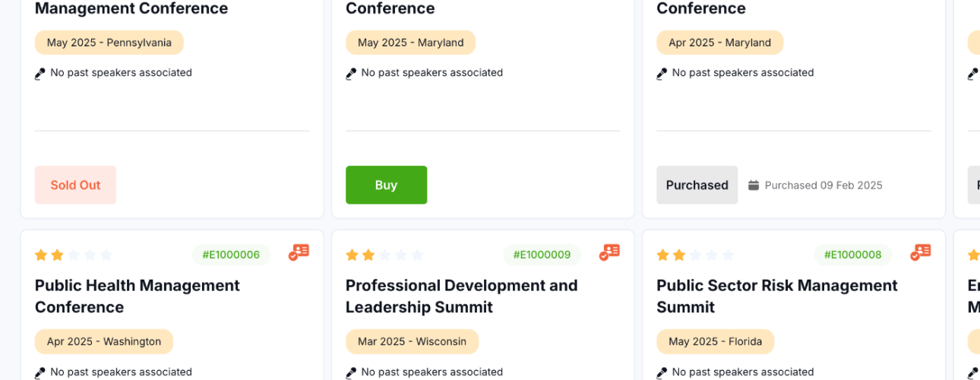This screenshot has height=380, width=980.
Task: Click 'No past speakers associated' in the Wisconsin card
Action: tap(432, 372)
